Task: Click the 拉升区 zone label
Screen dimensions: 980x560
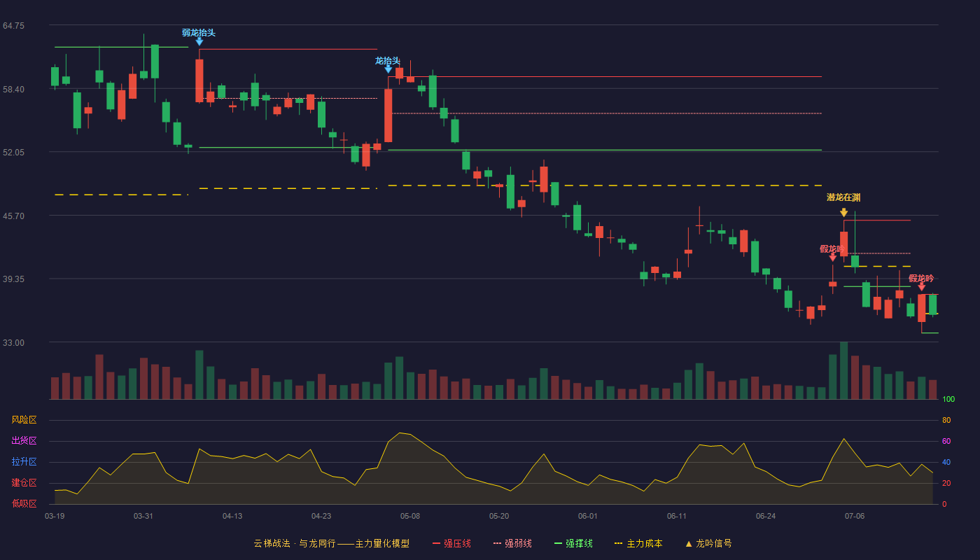Action: click(x=24, y=462)
